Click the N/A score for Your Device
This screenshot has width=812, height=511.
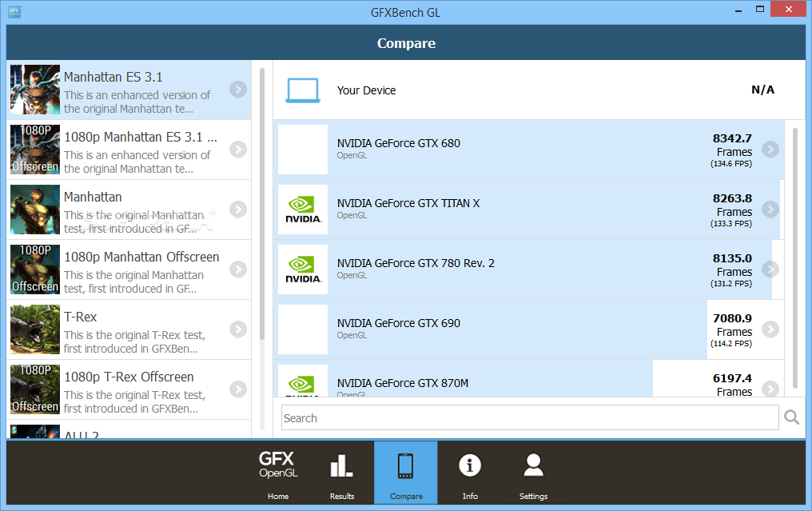tap(762, 90)
